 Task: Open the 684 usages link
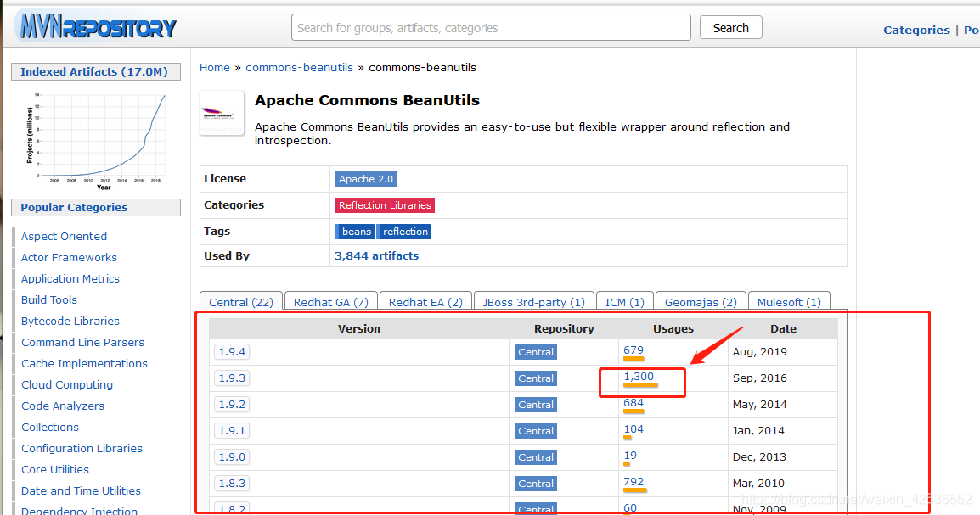(634, 403)
